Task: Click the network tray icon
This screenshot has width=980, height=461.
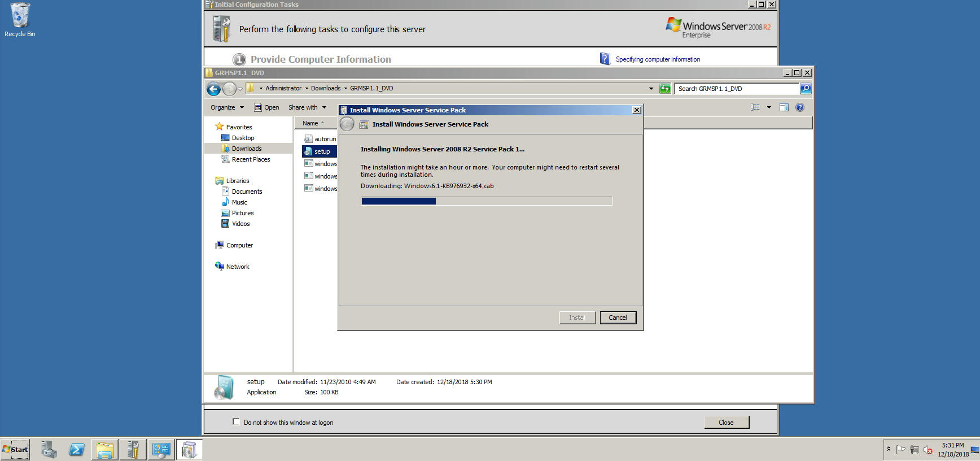Action: point(914,450)
